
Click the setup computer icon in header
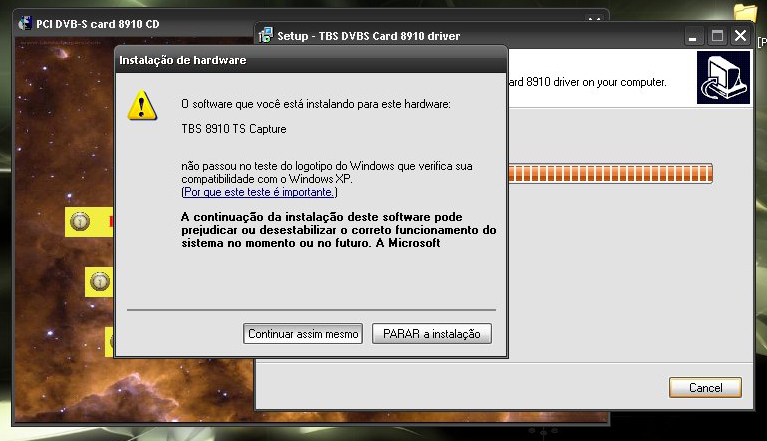723,78
